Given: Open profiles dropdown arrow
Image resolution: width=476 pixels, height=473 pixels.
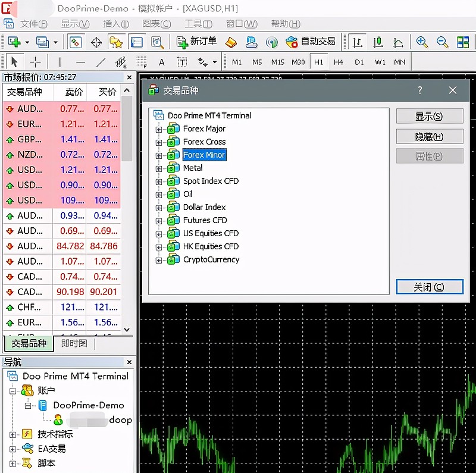Looking at the screenshot, I should pos(55,42).
